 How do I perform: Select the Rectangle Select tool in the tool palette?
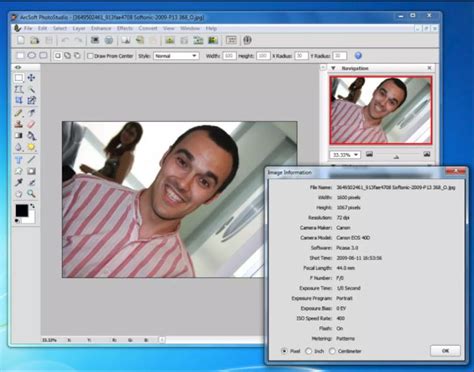19,78
